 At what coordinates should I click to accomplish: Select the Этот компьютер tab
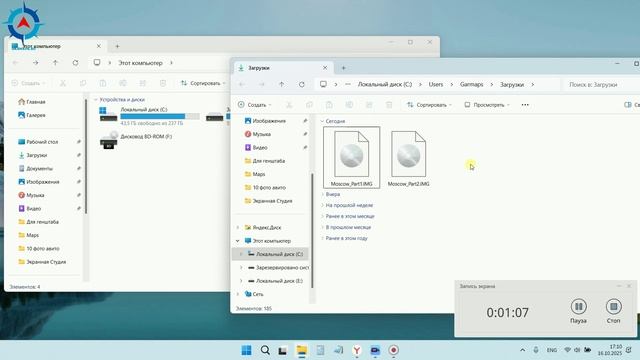click(x=56, y=46)
